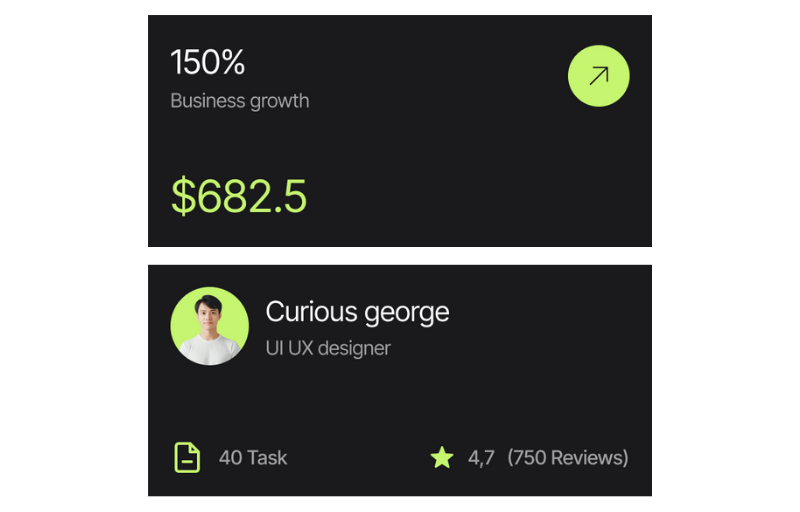Screen dimensions: 800x512
Task: Open the 40 Task link
Action: pyautogui.click(x=253, y=458)
